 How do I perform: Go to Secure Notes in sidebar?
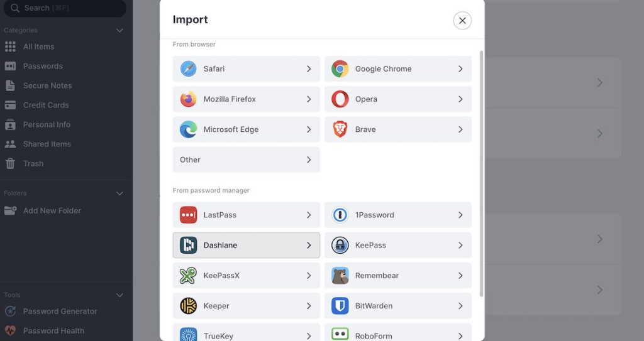coord(47,85)
